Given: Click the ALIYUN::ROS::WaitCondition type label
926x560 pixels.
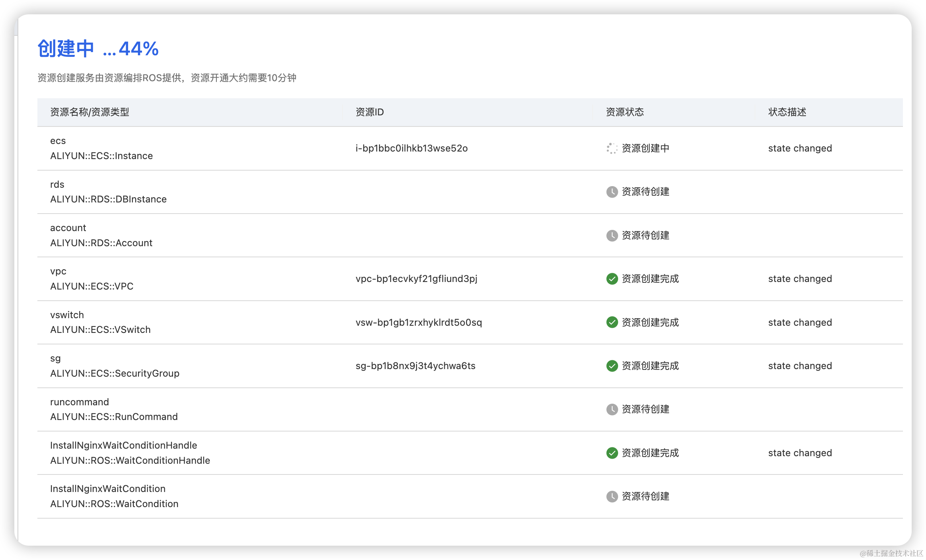Looking at the screenshot, I should click(114, 504).
